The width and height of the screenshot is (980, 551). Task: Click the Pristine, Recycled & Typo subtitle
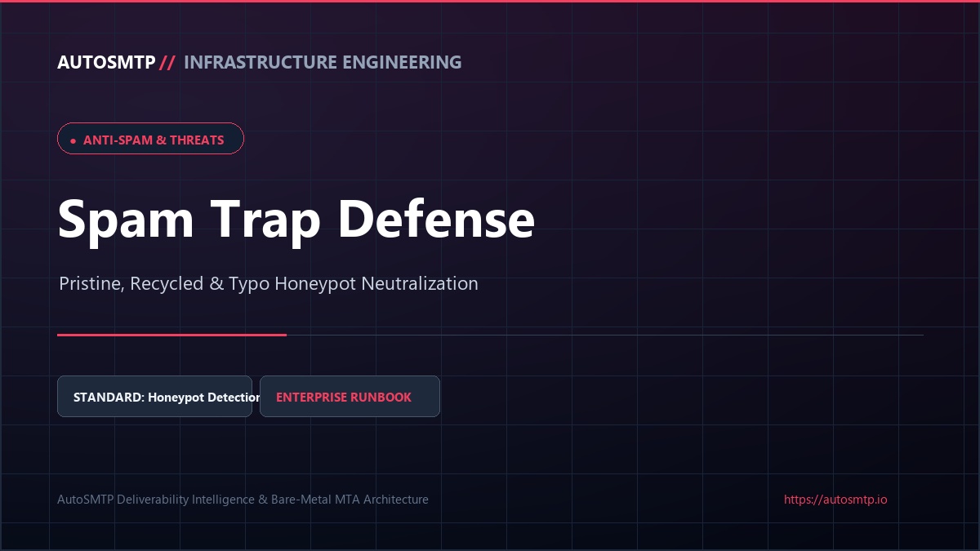[x=269, y=284]
